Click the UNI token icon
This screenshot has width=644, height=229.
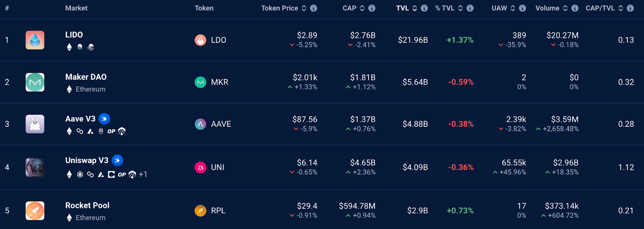[x=200, y=168]
